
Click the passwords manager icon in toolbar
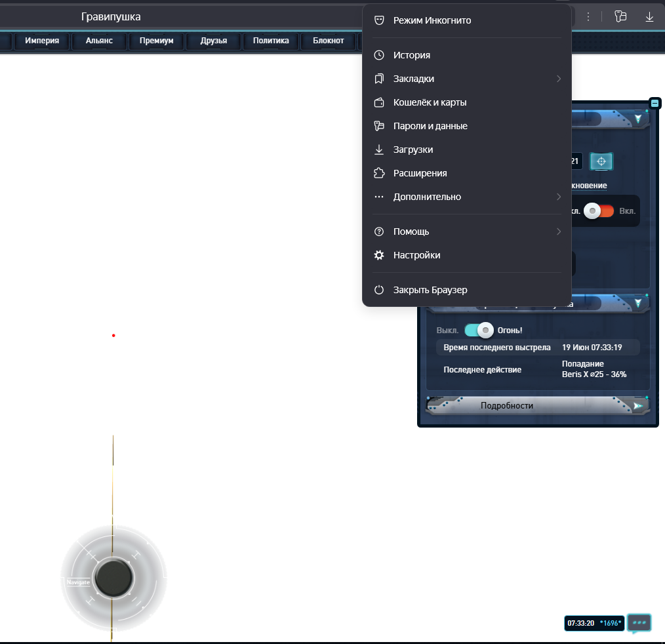click(x=620, y=17)
